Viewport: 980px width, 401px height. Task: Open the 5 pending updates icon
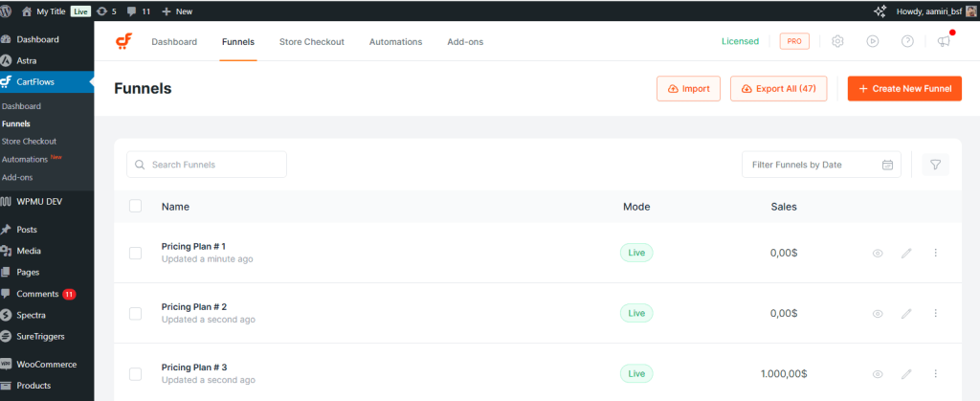click(106, 11)
